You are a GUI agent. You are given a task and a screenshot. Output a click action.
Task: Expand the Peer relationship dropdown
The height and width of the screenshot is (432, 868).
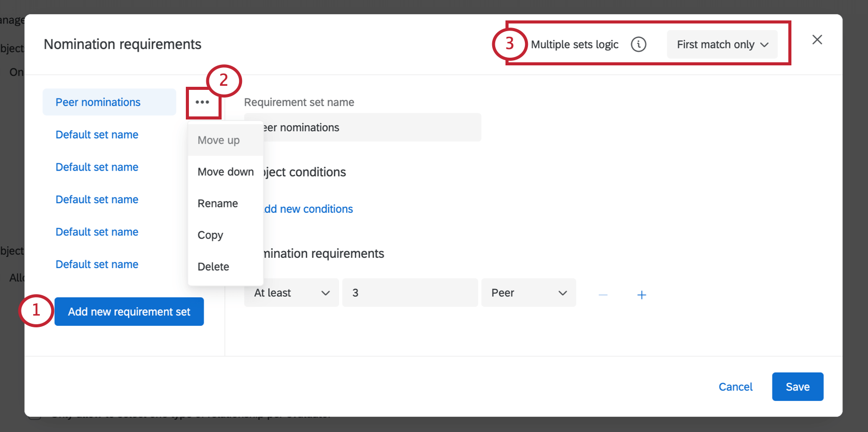click(x=528, y=293)
